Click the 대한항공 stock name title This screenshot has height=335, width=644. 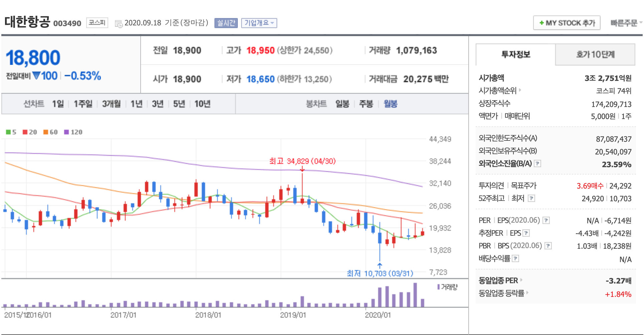(x=27, y=22)
